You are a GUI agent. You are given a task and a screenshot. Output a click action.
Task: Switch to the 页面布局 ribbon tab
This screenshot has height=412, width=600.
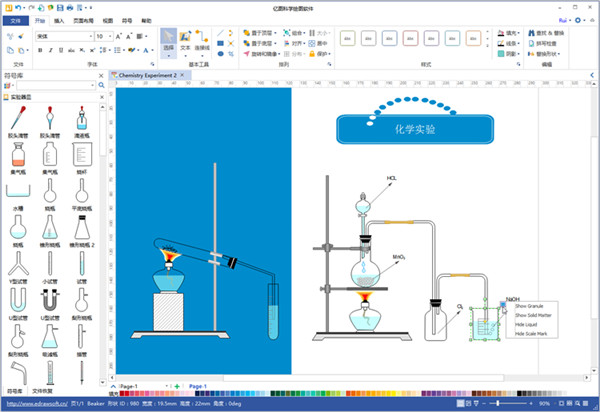83,19
